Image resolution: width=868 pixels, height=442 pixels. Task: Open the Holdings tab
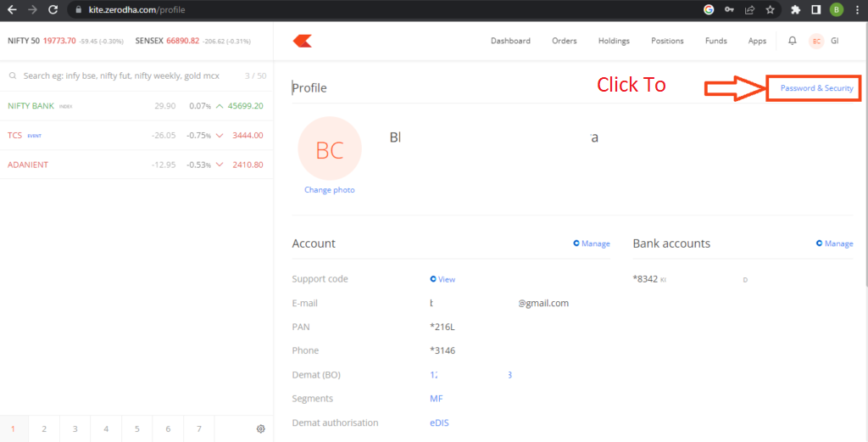coord(614,41)
